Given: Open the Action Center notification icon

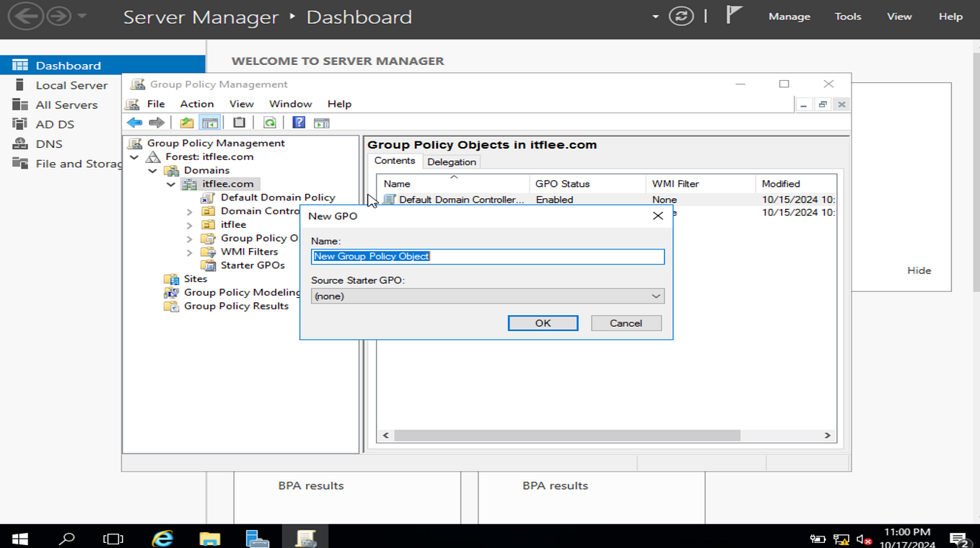Looking at the screenshot, I should [x=959, y=538].
